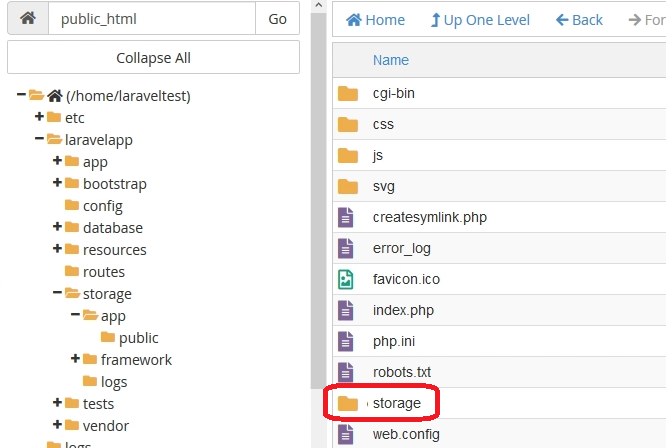
Task: Select the createsymlink.php file name
Action: click(430, 217)
